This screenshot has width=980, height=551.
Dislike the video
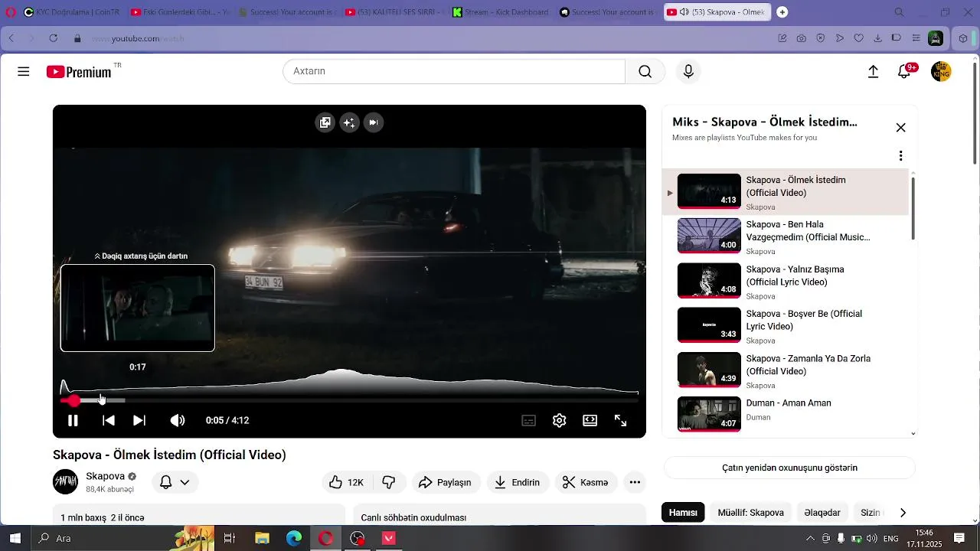tap(389, 482)
